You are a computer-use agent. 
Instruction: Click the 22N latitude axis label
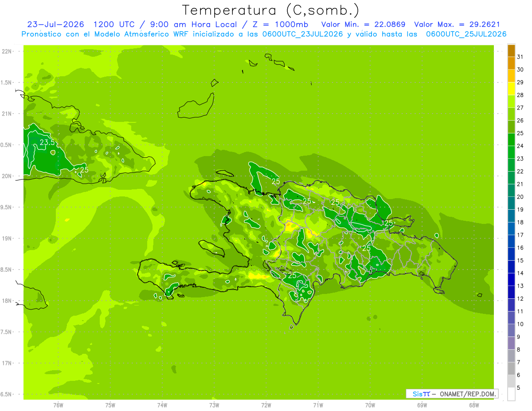6,51
